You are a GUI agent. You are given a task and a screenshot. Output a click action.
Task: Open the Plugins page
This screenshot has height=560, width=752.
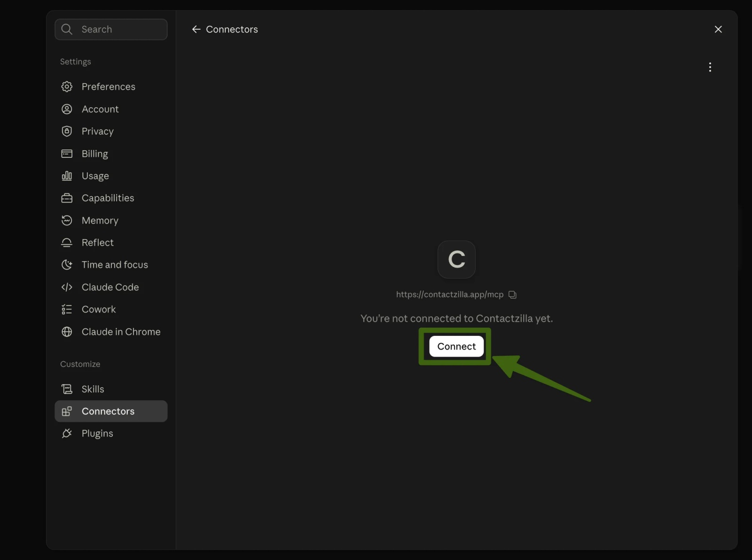[111, 433]
